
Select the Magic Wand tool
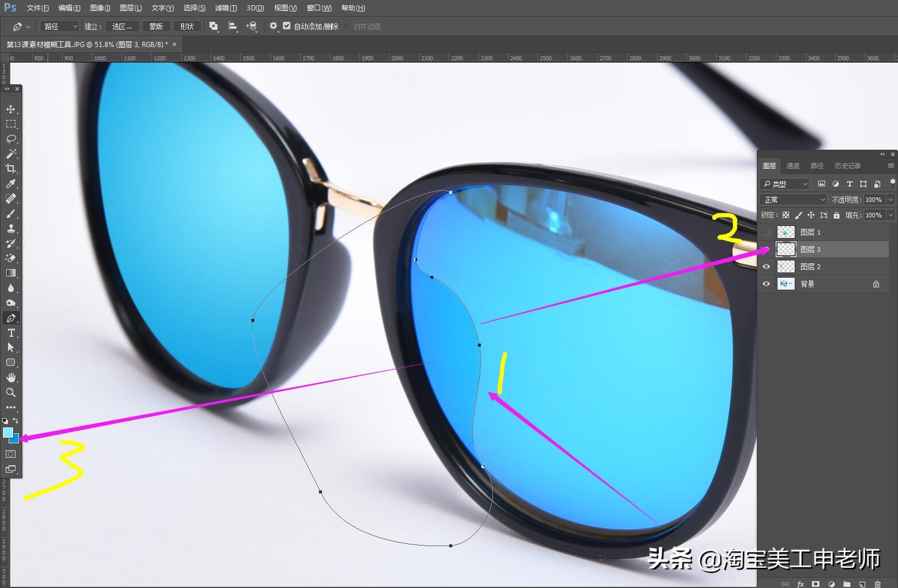click(x=10, y=154)
